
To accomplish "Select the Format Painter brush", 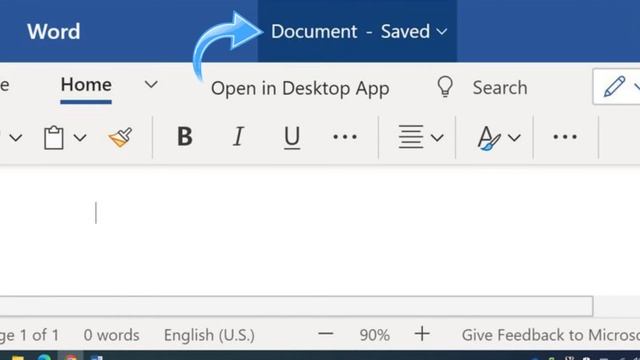I will coord(120,137).
